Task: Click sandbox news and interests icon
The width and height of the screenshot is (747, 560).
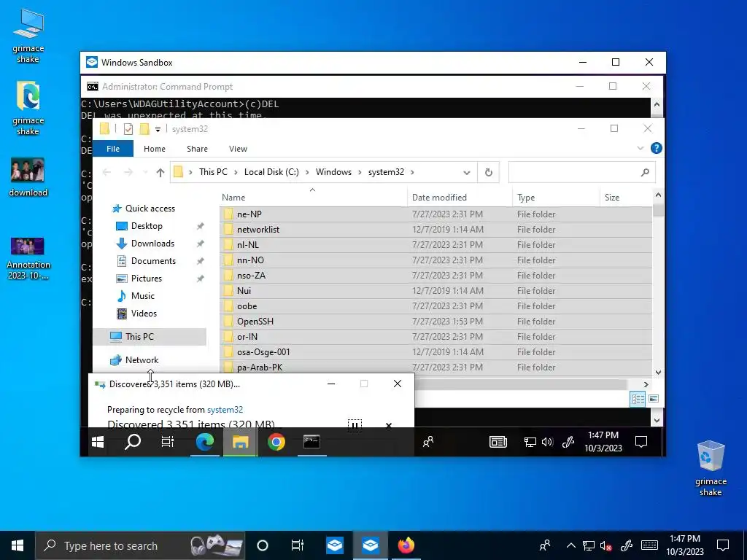Action: coord(498,442)
